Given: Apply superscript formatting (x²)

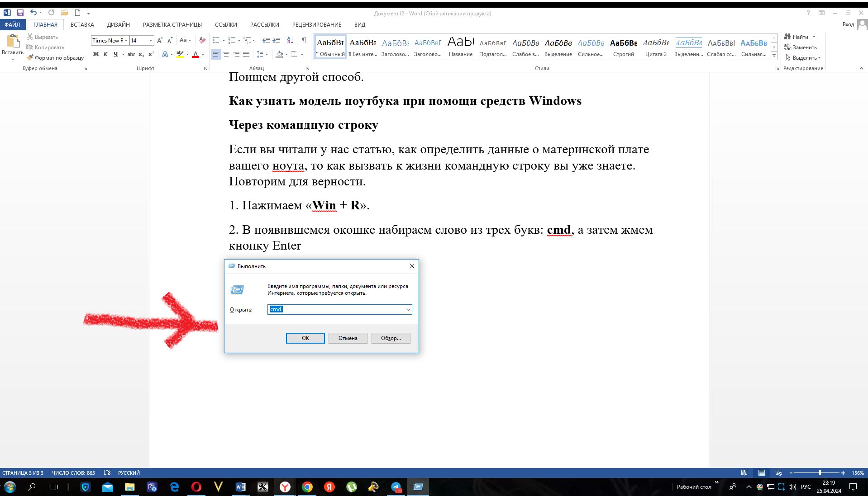Looking at the screenshot, I should coord(151,54).
